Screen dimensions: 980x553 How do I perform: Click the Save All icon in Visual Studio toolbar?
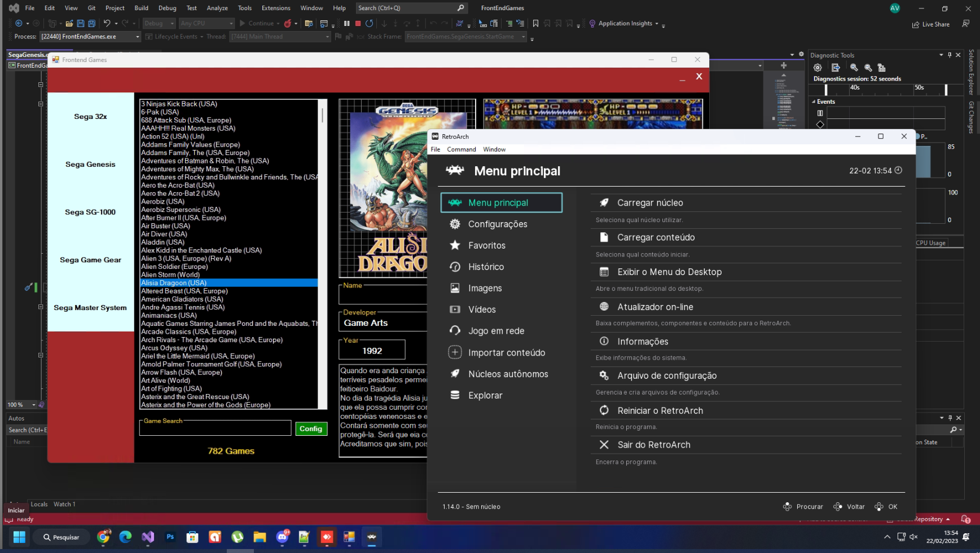click(91, 23)
